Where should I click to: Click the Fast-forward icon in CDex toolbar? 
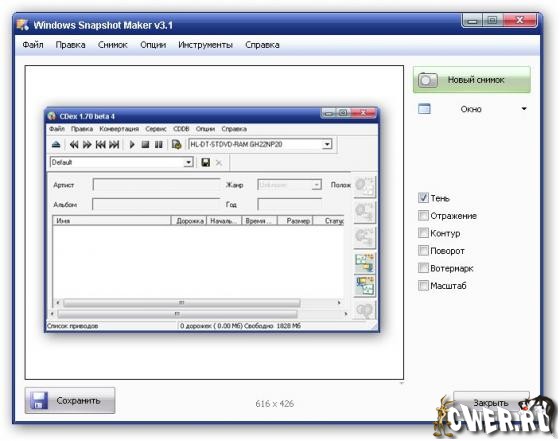[x=87, y=144]
